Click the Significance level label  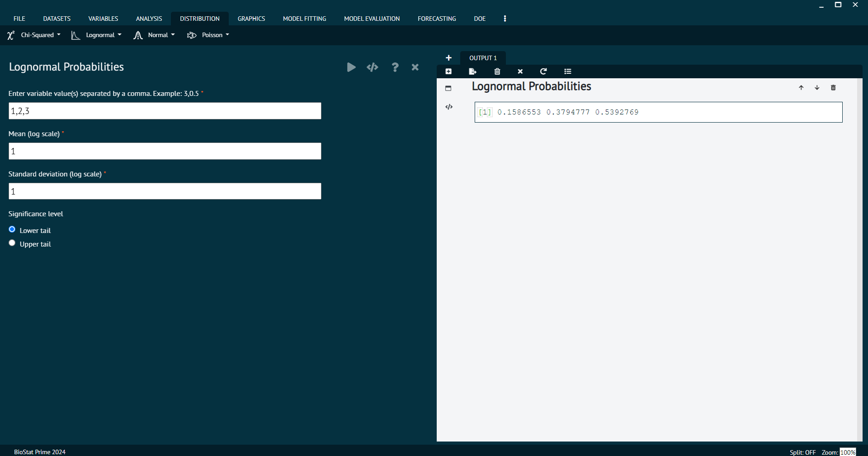point(36,214)
